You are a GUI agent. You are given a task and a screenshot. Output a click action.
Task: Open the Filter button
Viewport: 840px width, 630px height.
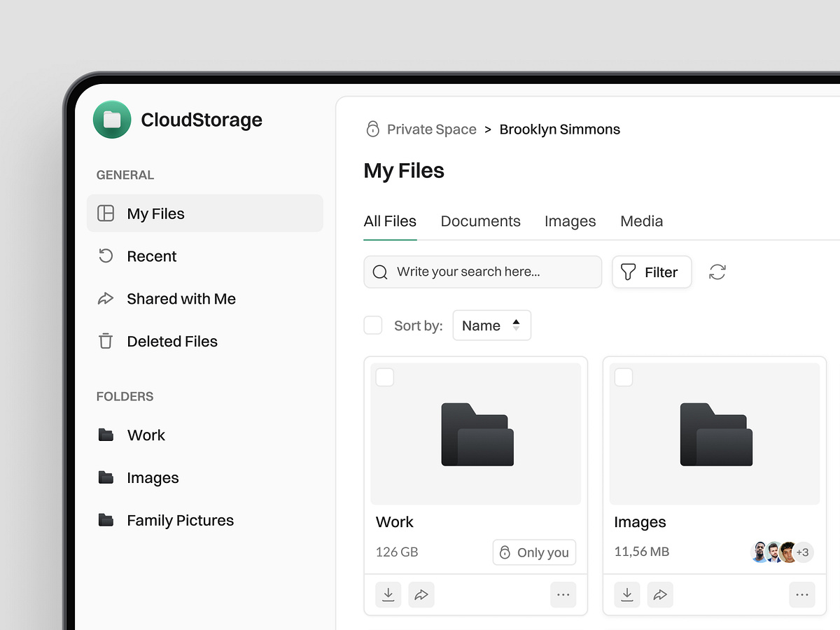(x=652, y=272)
